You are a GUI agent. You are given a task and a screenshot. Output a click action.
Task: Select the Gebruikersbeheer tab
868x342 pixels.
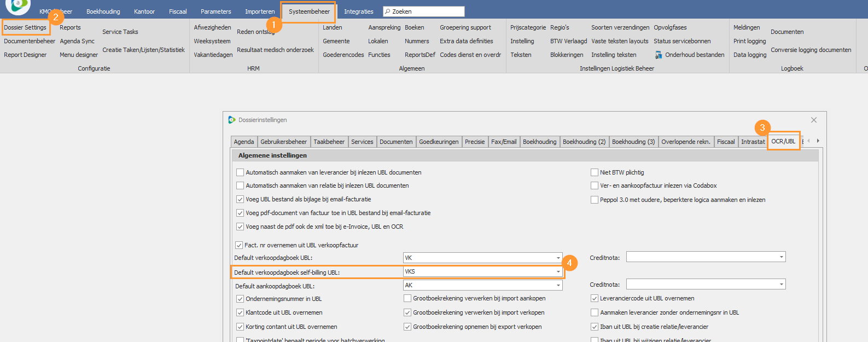pyautogui.click(x=284, y=142)
